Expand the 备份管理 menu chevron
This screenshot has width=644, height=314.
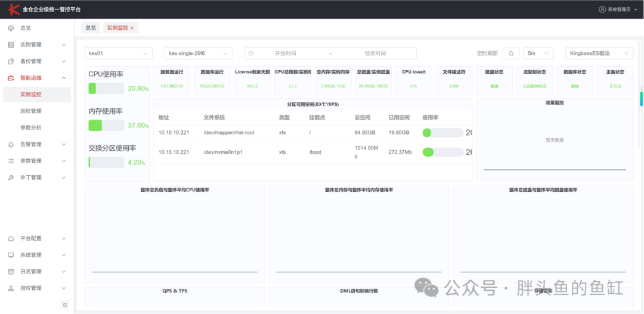tap(64, 61)
